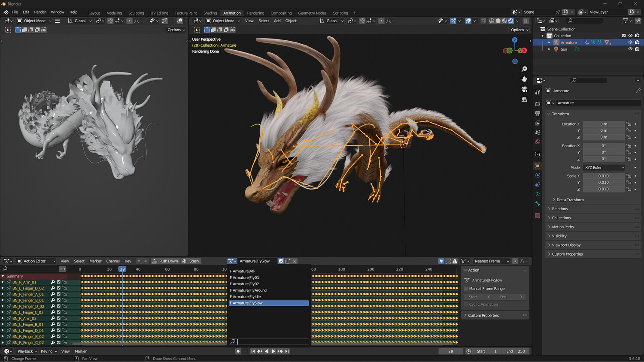Click the End frame 250 field
The image size is (644, 362).
[515, 351]
